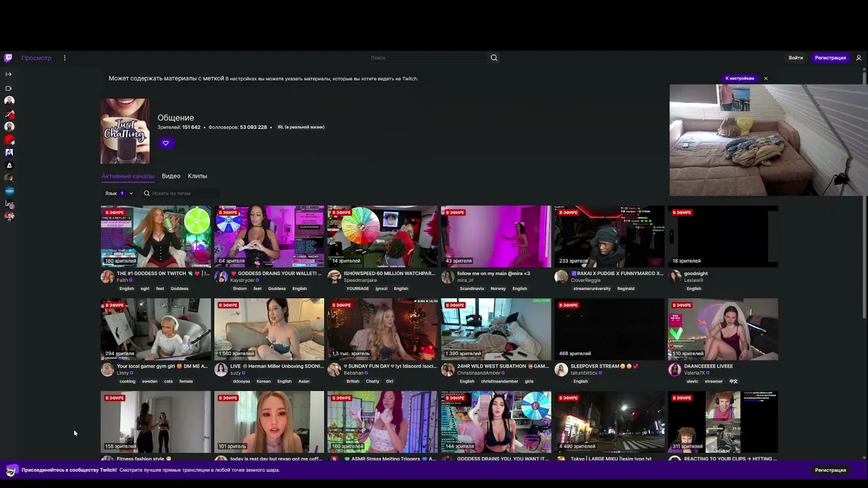Open the mira_irl channel avatar

447,277
